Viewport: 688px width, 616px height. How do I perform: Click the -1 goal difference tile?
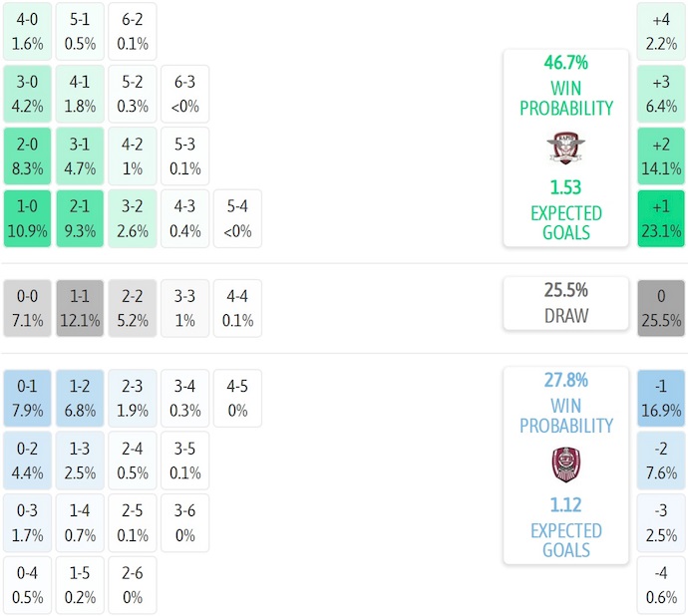pos(662,398)
